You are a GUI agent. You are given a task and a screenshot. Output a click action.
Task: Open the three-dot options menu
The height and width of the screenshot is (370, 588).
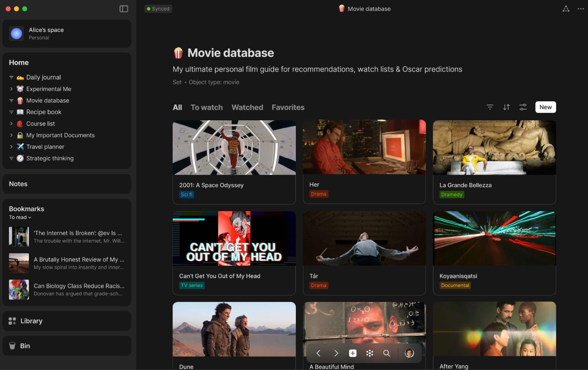581,9
